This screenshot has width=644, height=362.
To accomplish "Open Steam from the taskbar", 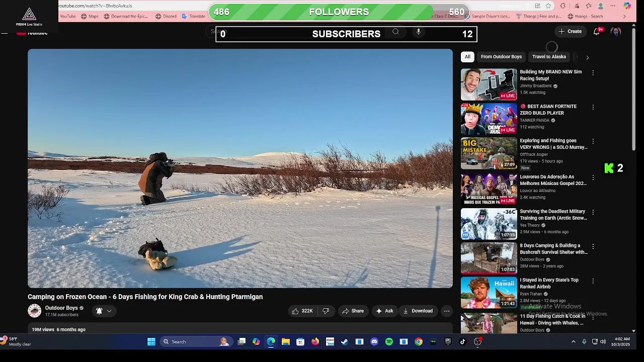I will click(x=345, y=342).
